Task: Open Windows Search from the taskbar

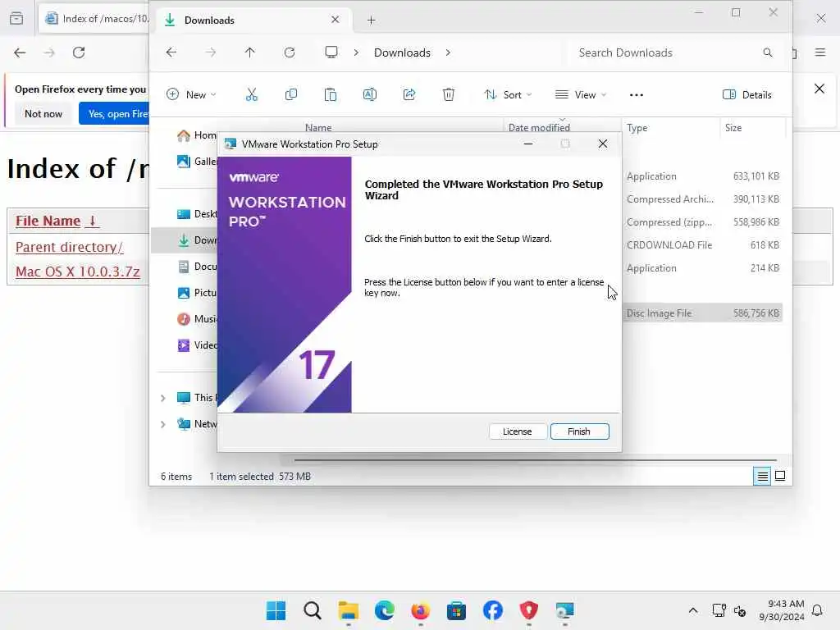Action: click(313, 610)
